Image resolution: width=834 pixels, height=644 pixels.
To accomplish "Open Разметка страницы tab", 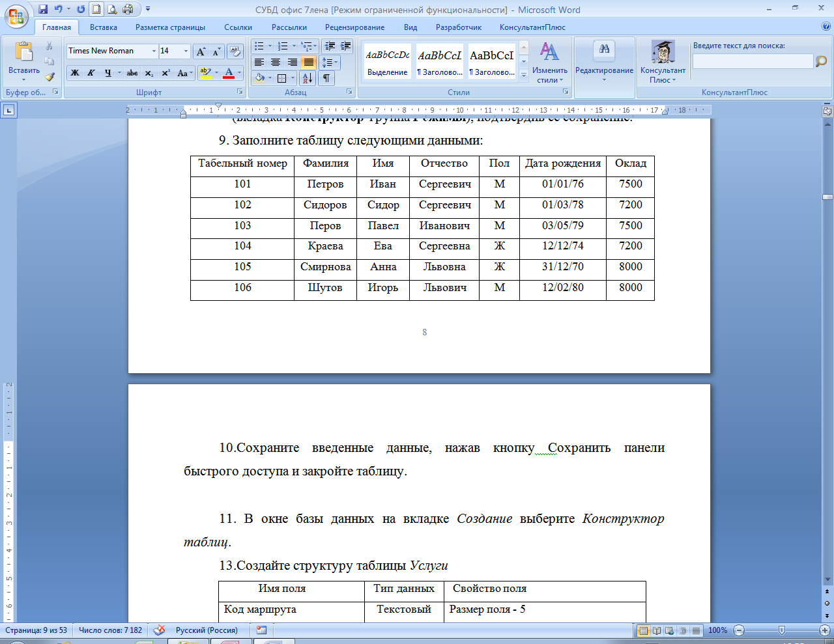I will [170, 27].
